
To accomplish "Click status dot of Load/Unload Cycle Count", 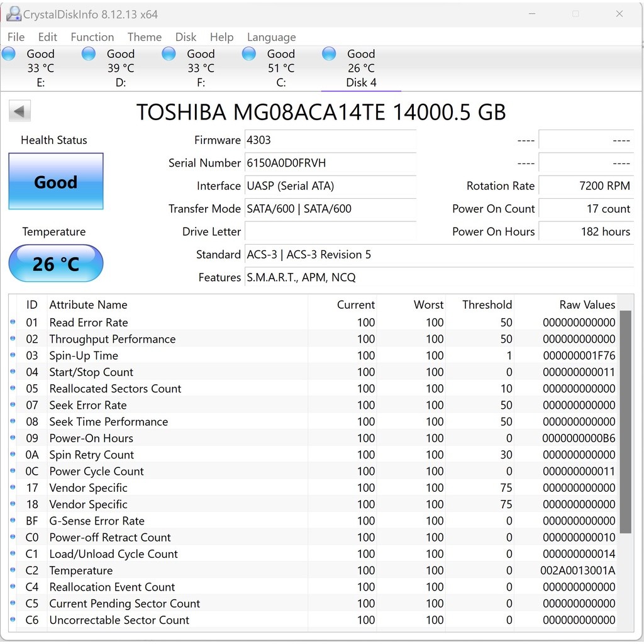I will [13, 553].
